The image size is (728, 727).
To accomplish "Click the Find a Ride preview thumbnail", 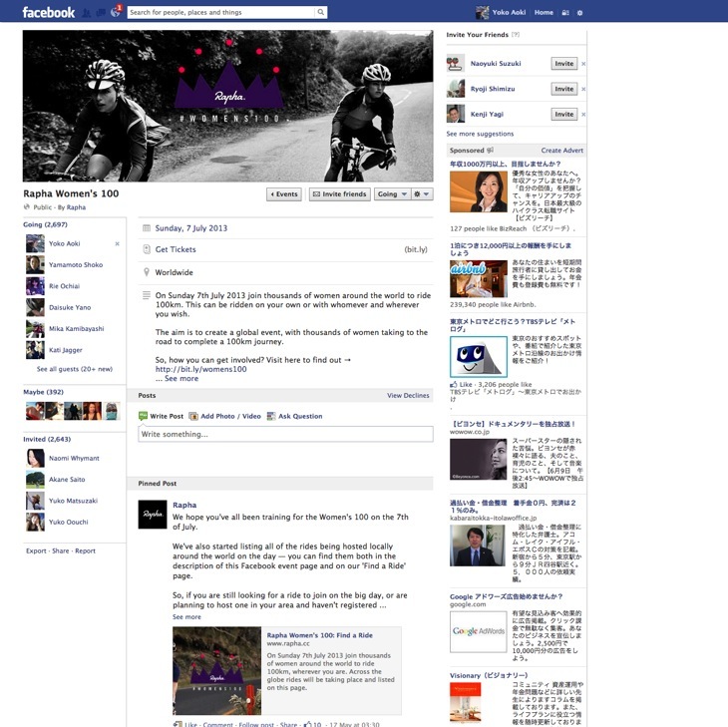I will [x=216, y=671].
